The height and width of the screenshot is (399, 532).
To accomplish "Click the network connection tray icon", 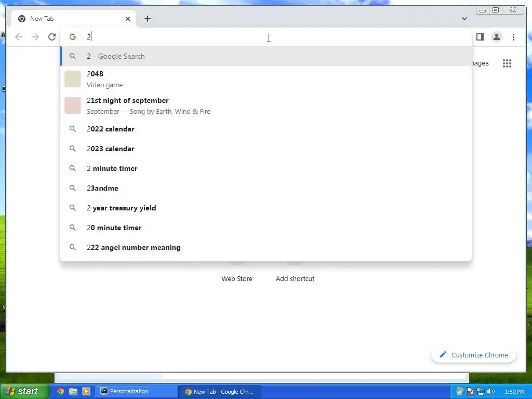I will click(x=480, y=391).
